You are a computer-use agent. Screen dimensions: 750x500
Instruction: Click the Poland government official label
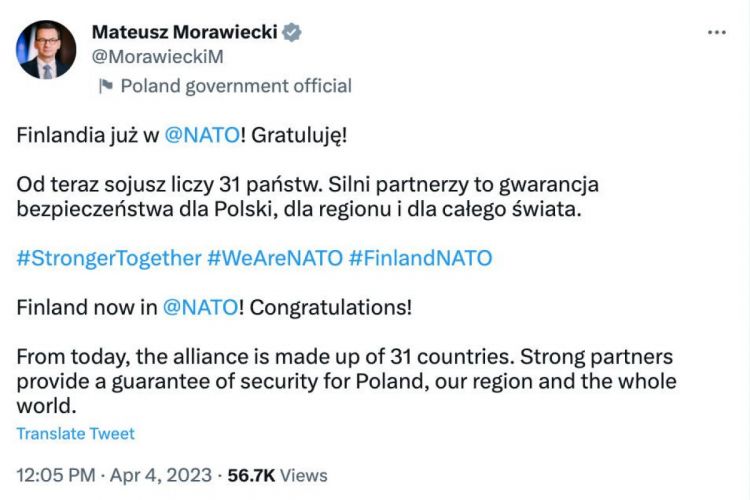(x=236, y=86)
